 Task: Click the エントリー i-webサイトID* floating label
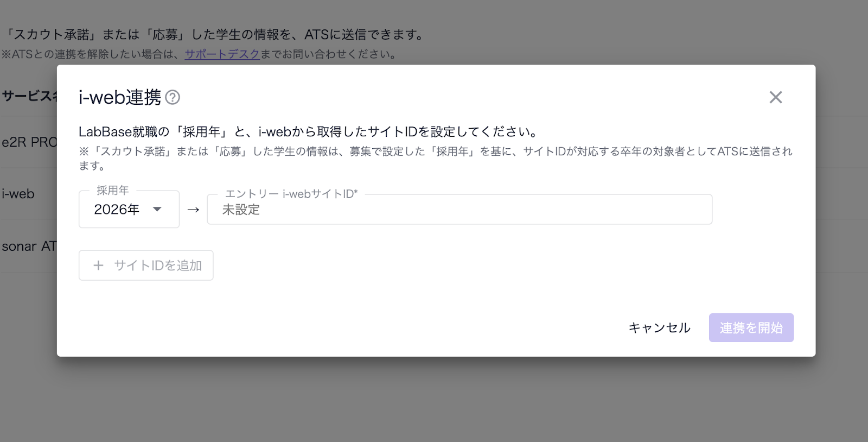[x=291, y=194]
